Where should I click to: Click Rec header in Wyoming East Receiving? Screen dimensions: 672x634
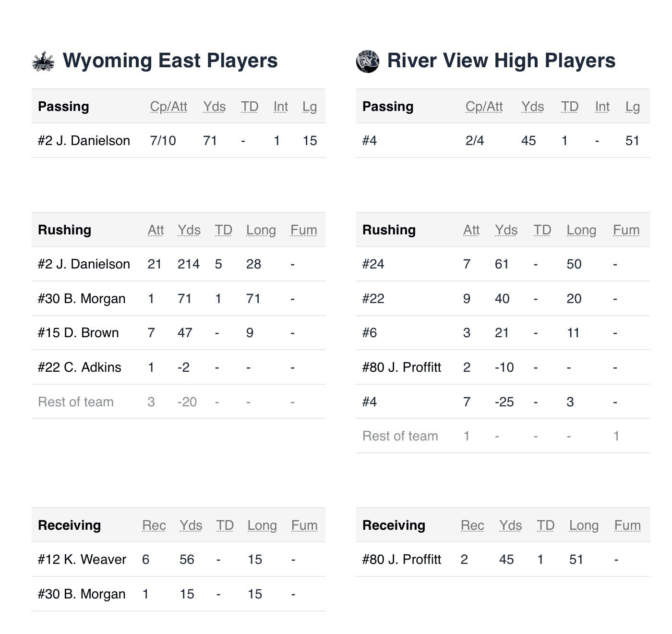(x=154, y=525)
